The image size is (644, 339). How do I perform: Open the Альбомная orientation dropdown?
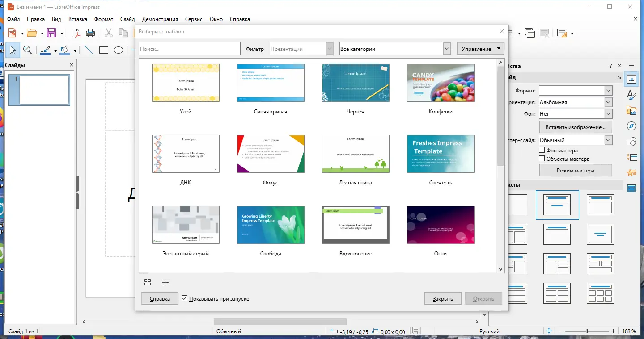[x=575, y=102]
